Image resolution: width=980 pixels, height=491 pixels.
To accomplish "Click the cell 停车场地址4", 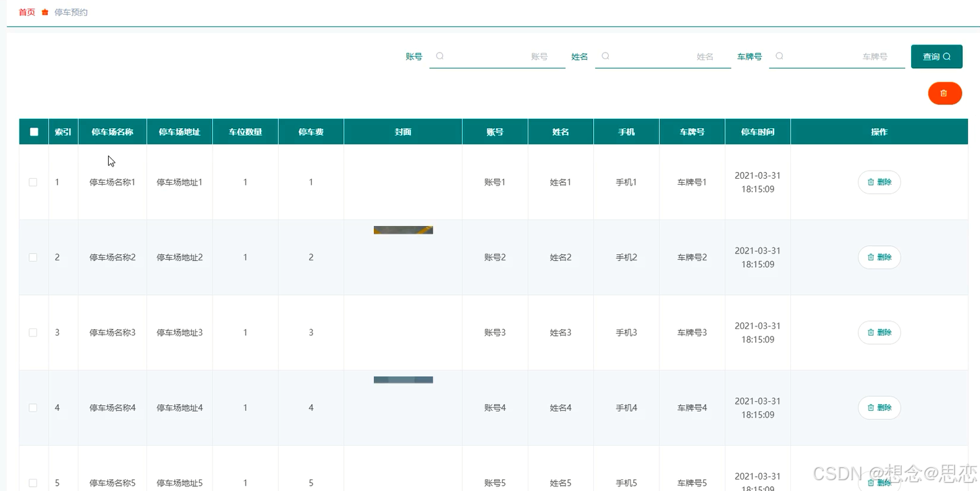I will coord(180,407).
